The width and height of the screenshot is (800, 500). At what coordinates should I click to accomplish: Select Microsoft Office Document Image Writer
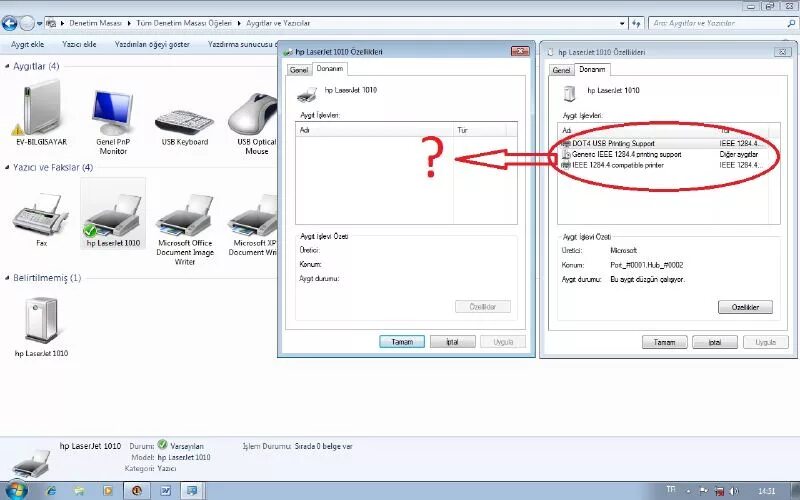(x=185, y=230)
